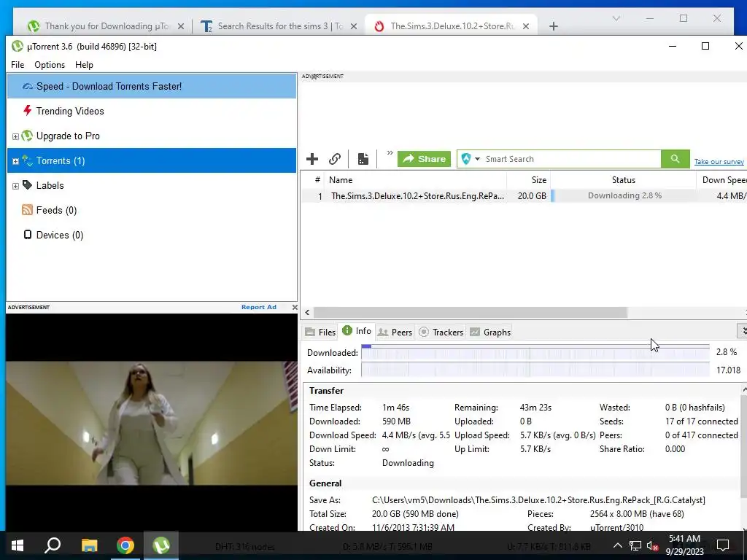This screenshot has width=747, height=560.
Task: Switch to the Files tab
Action: pos(321,332)
